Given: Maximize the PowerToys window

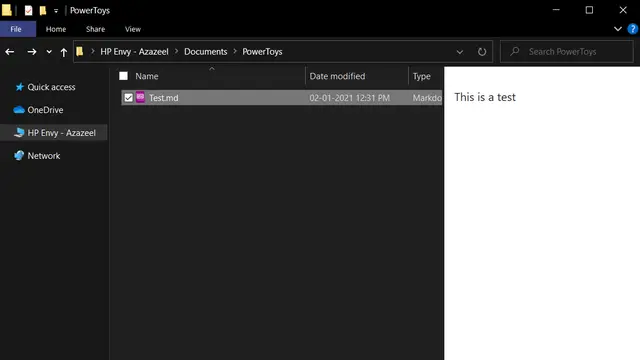Looking at the screenshot, I should point(589,10).
